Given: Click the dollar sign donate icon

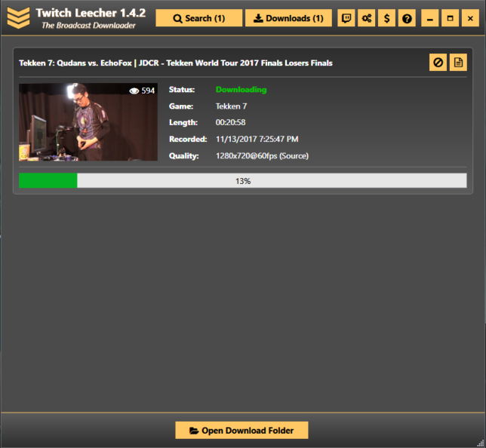Looking at the screenshot, I should pos(386,18).
